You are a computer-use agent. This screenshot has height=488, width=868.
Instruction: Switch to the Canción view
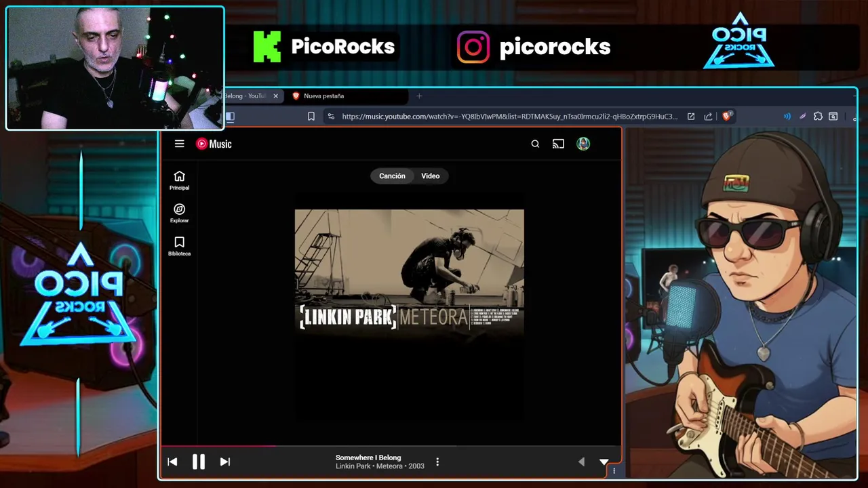pyautogui.click(x=392, y=176)
